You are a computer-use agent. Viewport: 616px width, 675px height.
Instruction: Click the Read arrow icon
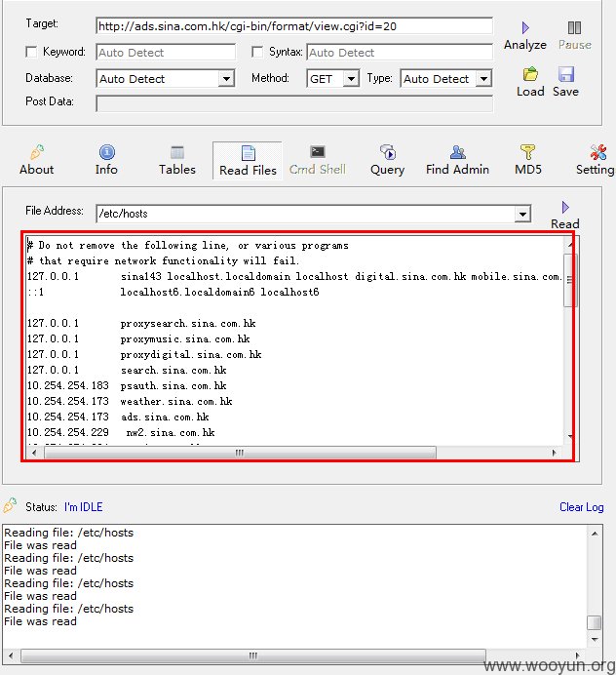pyautogui.click(x=565, y=207)
